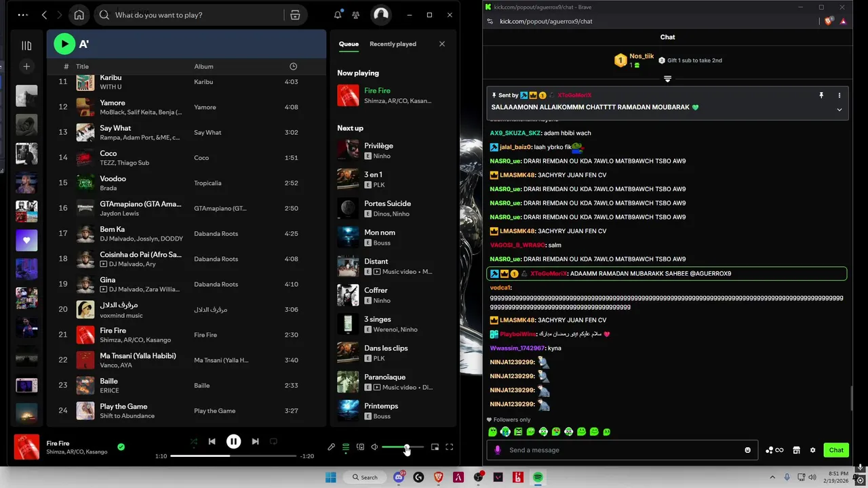
Task: Go to previous track in Spotify
Action: (x=212, y=441)
